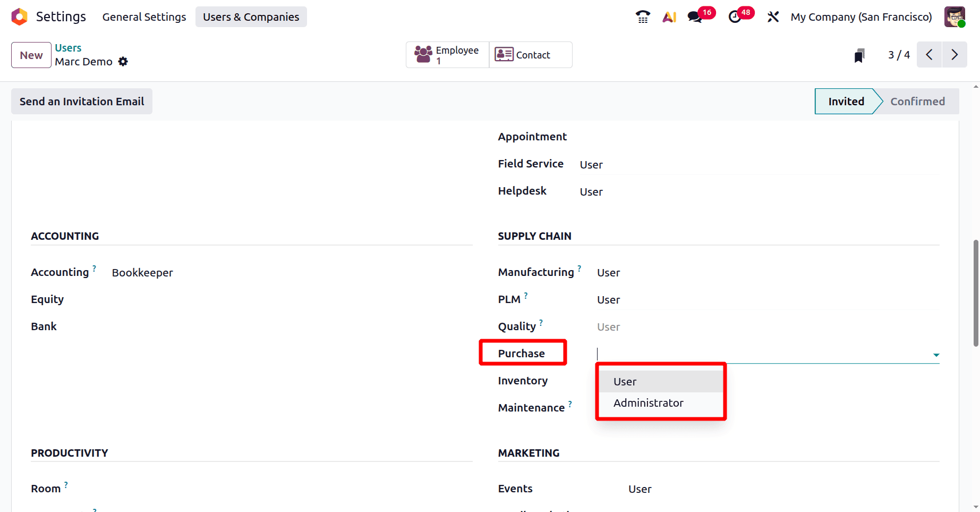Open the Odoo apps home menu

click(x=19, y=16)
